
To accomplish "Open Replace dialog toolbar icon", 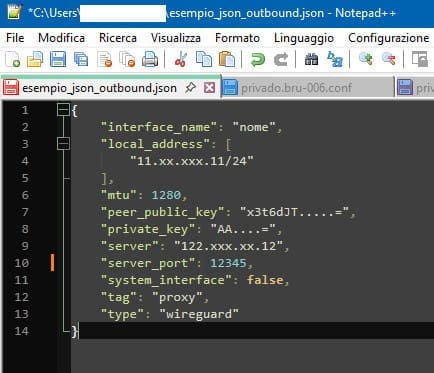I will tap(335, 60).
